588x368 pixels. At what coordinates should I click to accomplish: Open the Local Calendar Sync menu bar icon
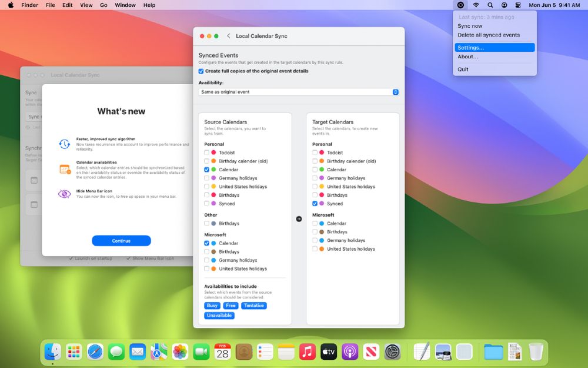tap(460, 5)
